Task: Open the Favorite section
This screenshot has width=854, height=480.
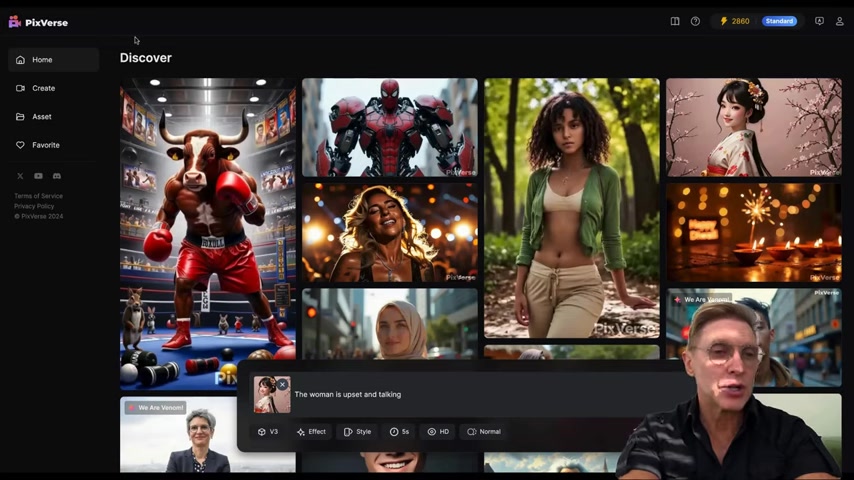Action: click(53, 145)
